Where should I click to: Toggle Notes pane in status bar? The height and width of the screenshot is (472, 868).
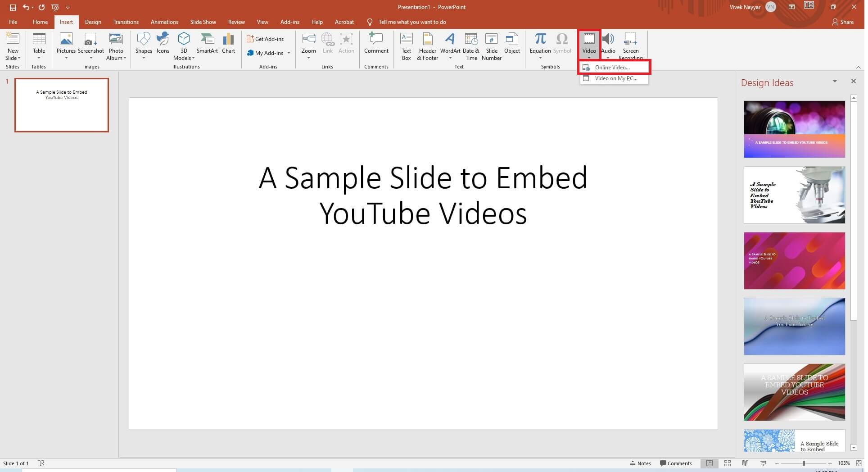(x=640, y=463)
